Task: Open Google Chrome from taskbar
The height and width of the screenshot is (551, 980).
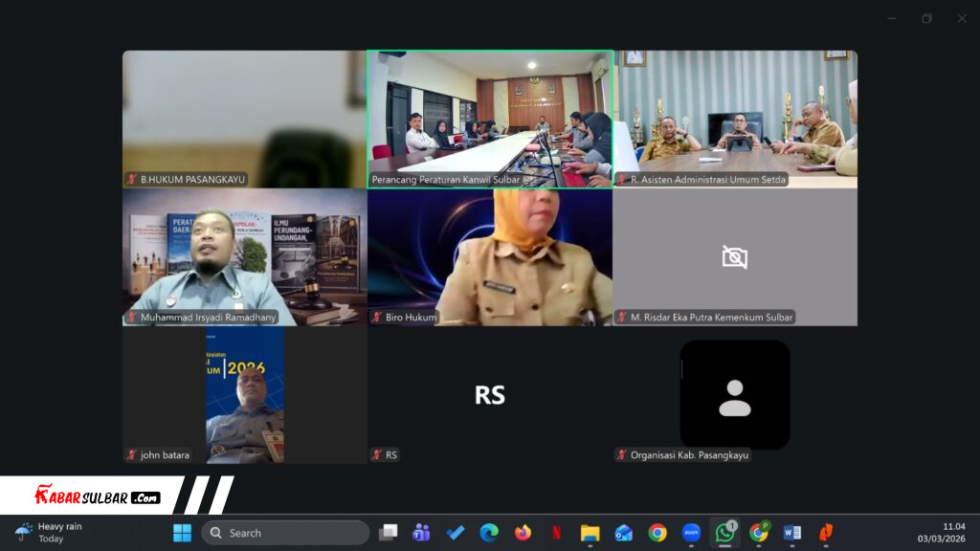Action: coord(657,533)
